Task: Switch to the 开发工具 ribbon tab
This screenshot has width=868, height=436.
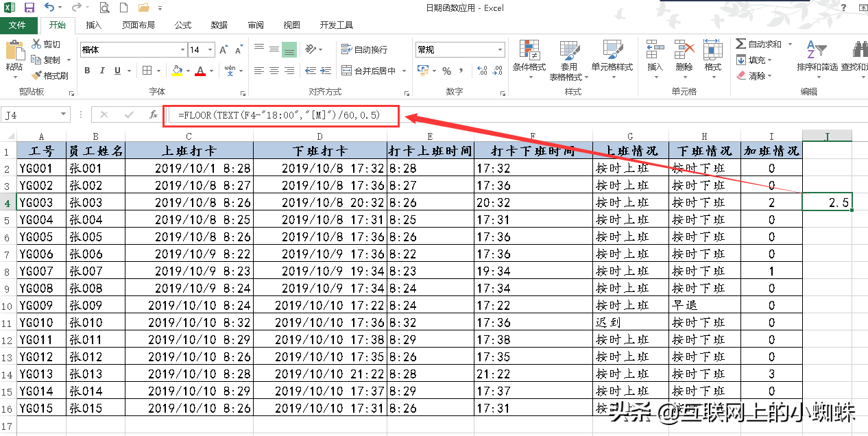Action: [337, 25]
